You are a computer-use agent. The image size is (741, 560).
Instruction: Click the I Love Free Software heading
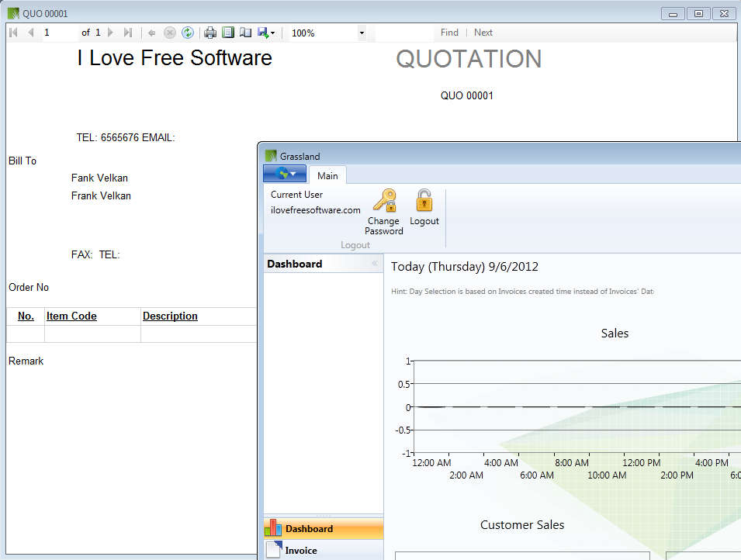click(x=175, y=58)
